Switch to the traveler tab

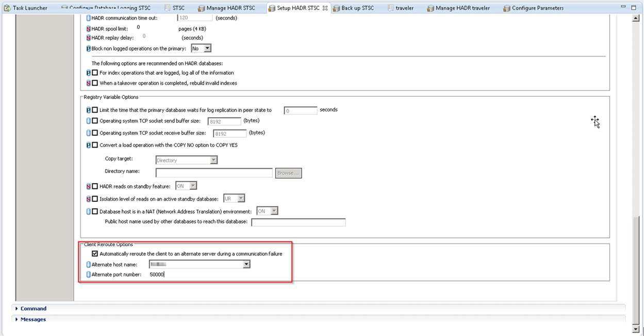point(404,8)
